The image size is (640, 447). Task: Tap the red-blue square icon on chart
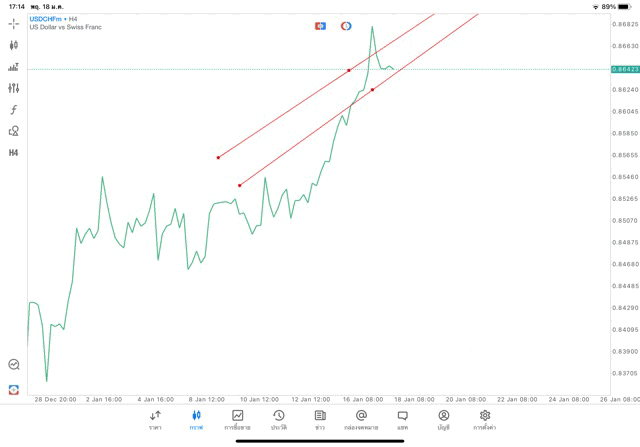tap(321, 26)
